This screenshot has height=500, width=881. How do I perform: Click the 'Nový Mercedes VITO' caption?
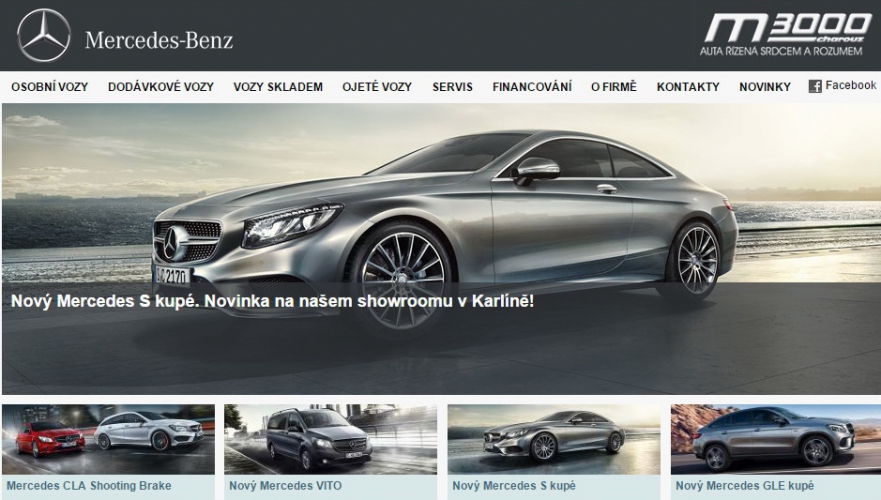[x=285, y=485]
